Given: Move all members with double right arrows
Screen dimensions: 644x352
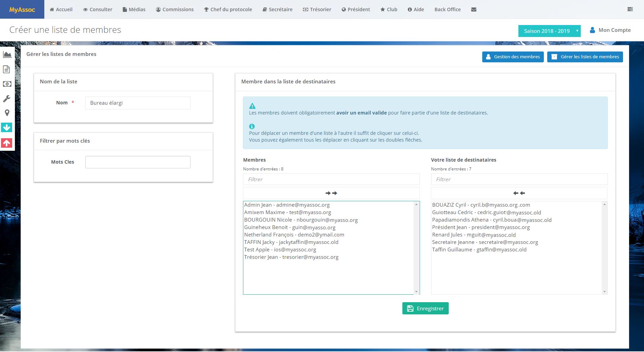Looking at the screenshot, I should [x=331, y=193].
